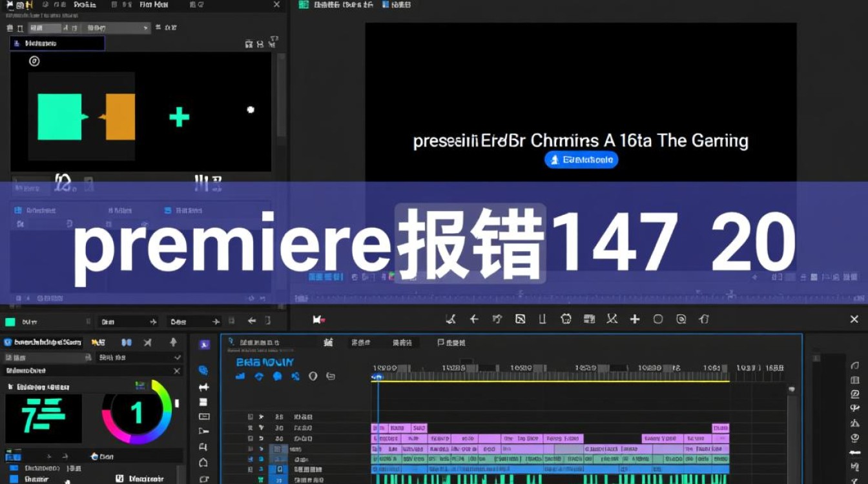The width and height of the screenshot is (868, 484).
Task: Select the timeline tab with the small box icon
Action: pyautogui.click(x=451, y=343)
